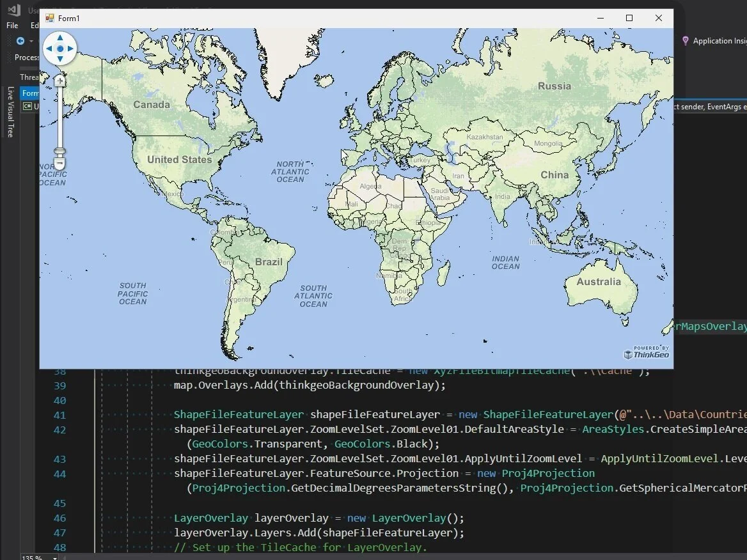Click the Brazil label on the map
Viewport: 747px width, 560px height.
(x=269, y=262)
